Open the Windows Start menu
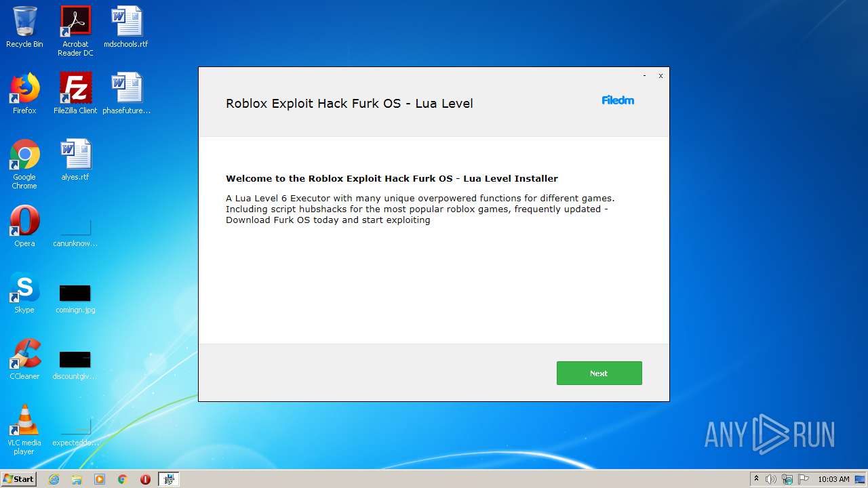The height and width of the screenshot is (488, 868). coord(19,479)
